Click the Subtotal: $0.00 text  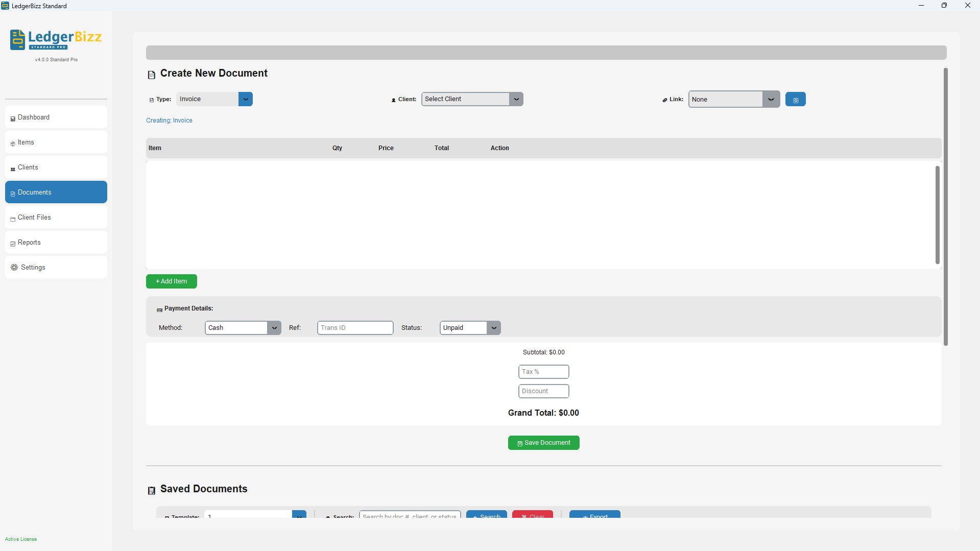pyautogui.click(x=544, y=352)
